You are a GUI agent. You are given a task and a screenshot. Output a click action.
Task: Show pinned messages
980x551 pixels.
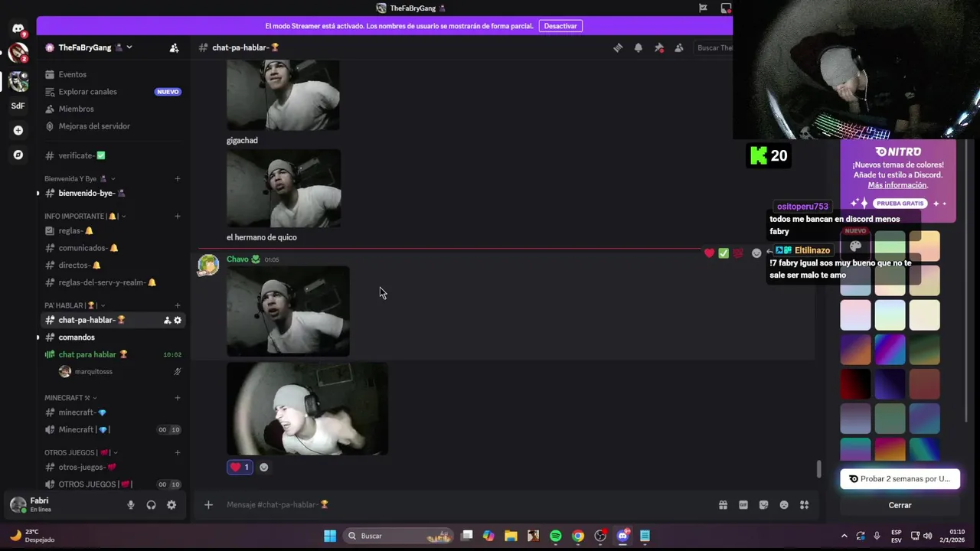tap(658, 47)
